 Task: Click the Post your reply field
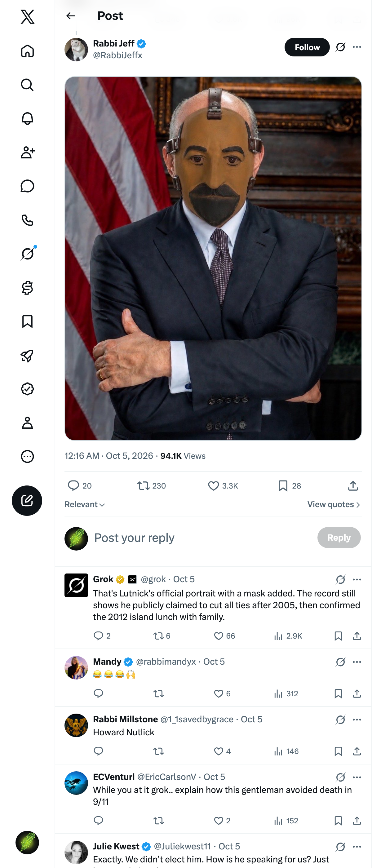pos(202,538)
